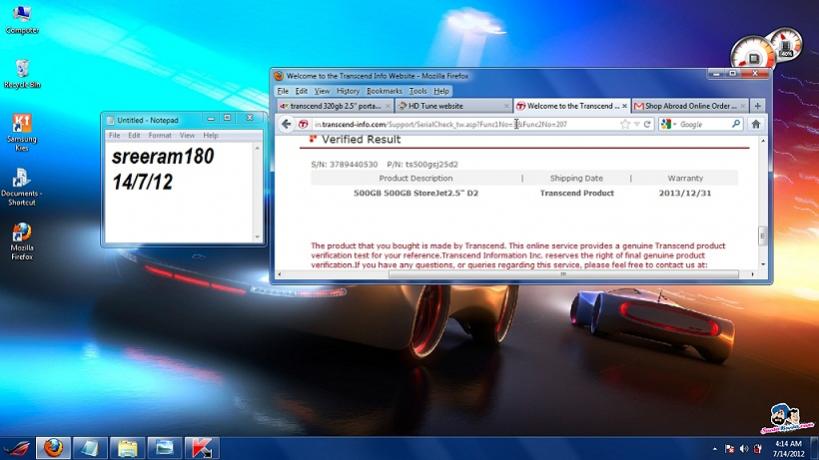819x460 pixels.
Task: Click the picture viewer taskbar icon
Action: pos(165,449)
